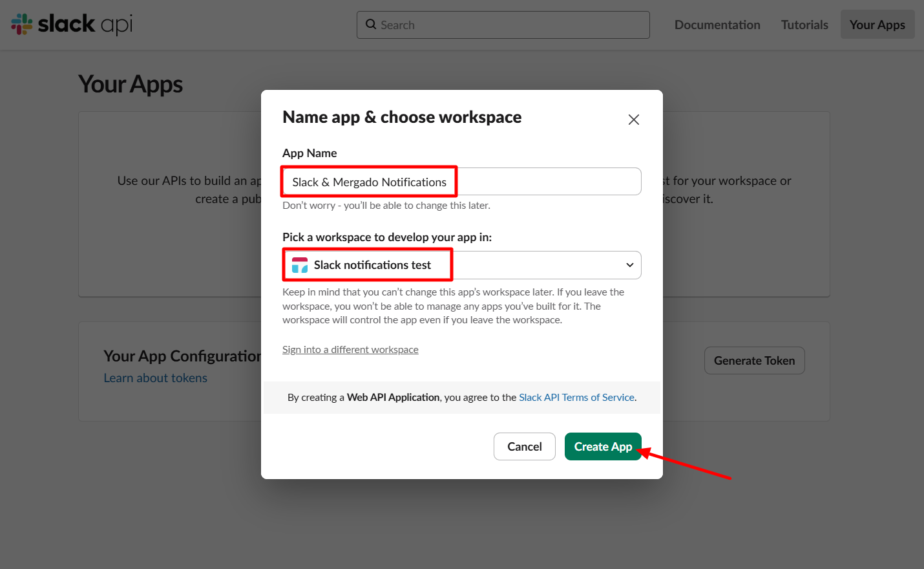Click 'Pick a workspace to develop' label
This screenshot has width=924, height=569.
point(386,237)
